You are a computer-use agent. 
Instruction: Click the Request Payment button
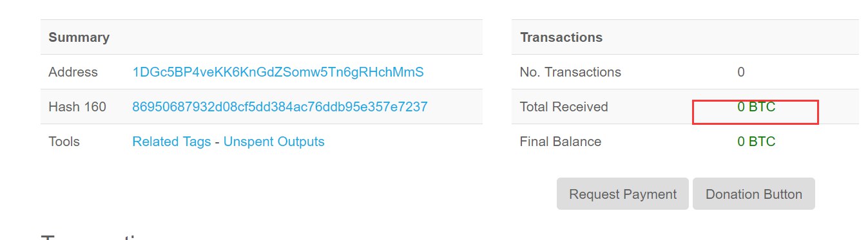pos(622,194)
